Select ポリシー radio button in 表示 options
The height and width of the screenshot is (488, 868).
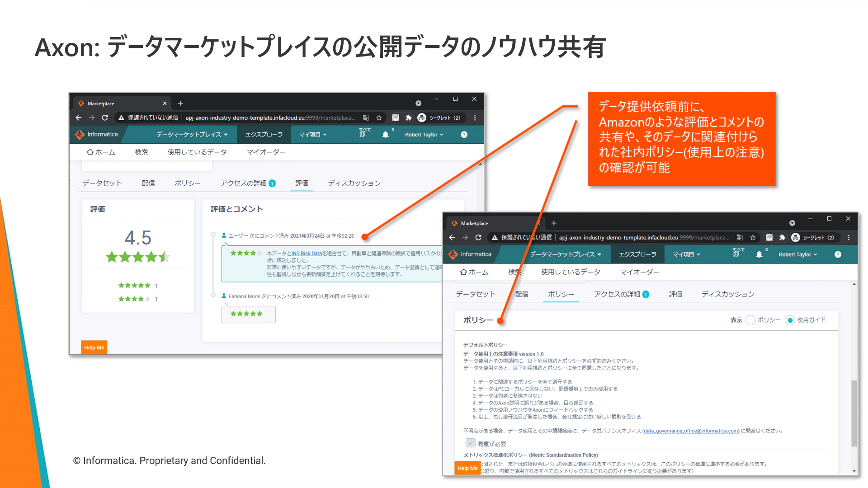pos(750,320)
